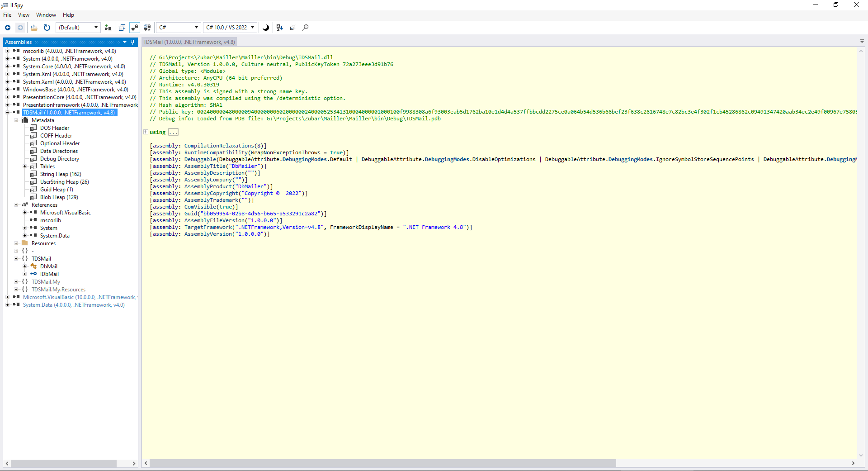The height and width of the screenshot is (471, 868).
Task: Open the Assemblies panel options arrow
Action: [x=125, y=42]
